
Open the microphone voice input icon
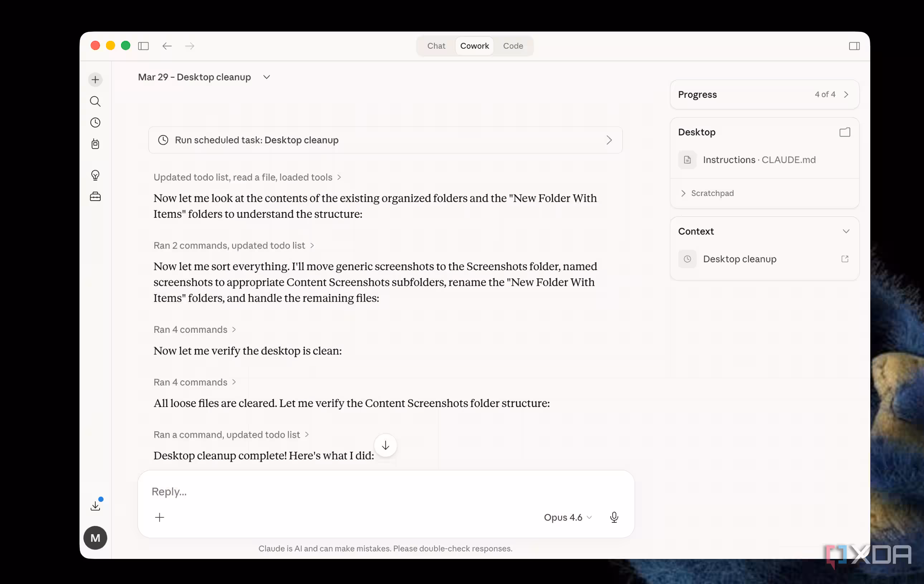click(x=614, y=517)
